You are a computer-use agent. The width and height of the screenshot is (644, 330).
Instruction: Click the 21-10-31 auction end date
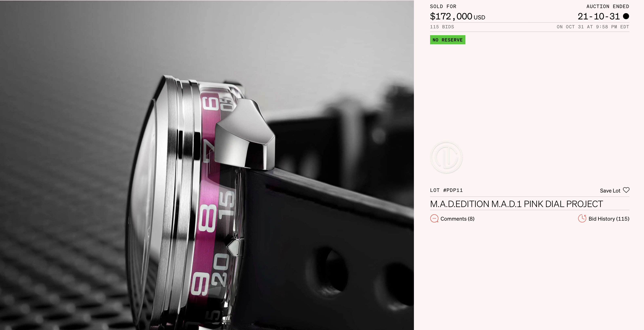(x=599, y=17)
